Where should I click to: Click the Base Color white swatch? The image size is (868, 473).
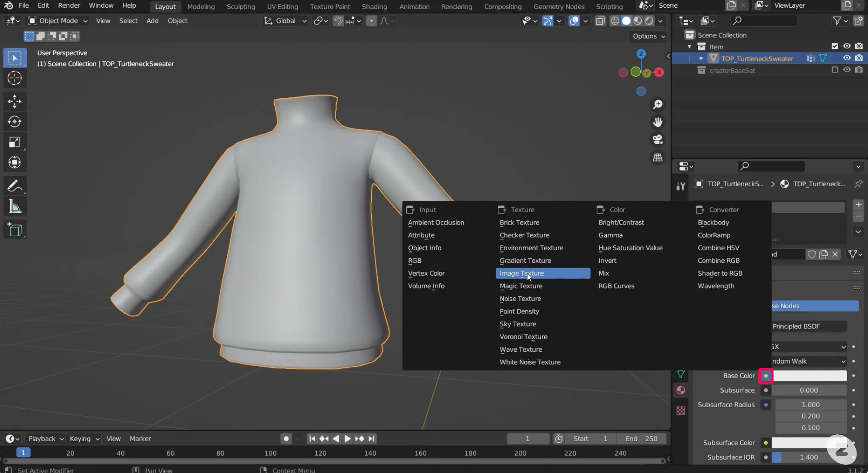810,376
